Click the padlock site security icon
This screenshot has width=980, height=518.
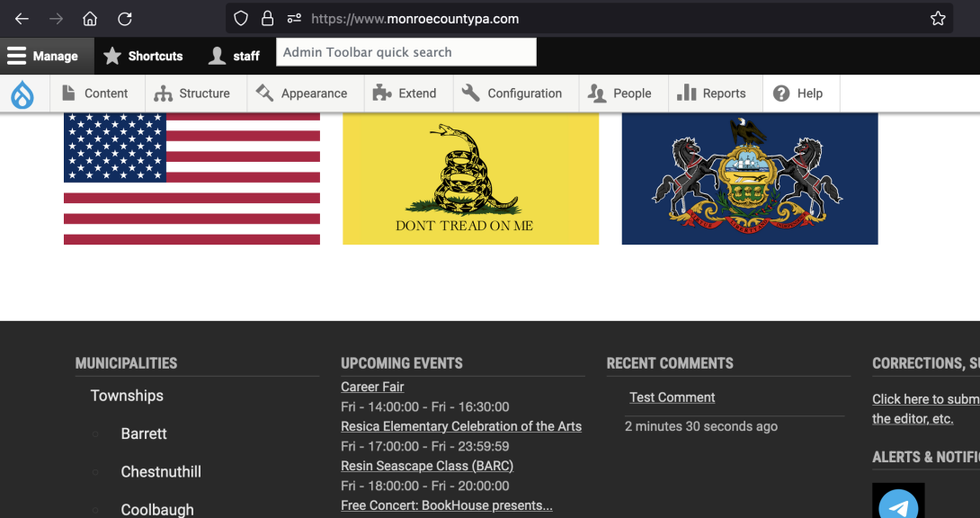(x=268, y=19)
